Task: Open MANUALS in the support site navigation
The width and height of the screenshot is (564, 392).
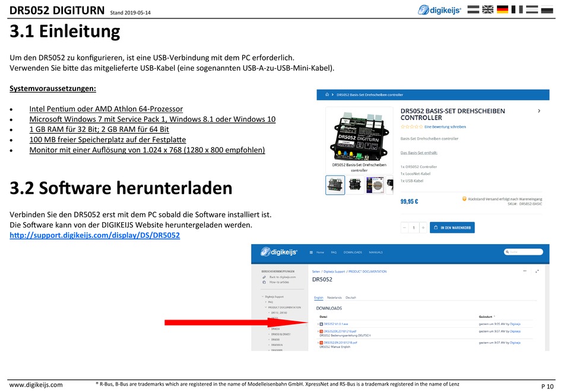Action: click(376, 252)
